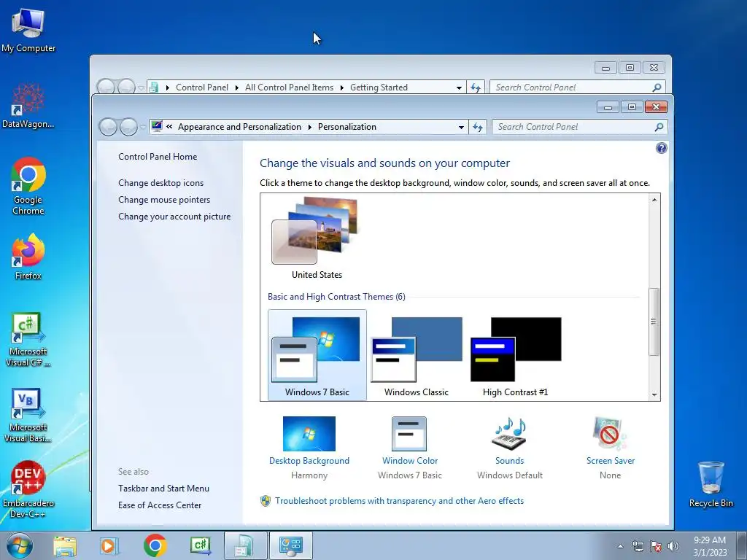Click the theme list scrollbar thumb
This screenshot has height=560, width=747.
(654, 322)
